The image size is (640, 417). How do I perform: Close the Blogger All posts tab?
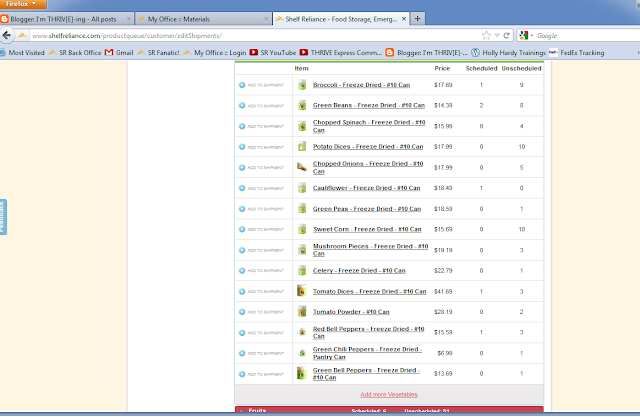coord(129,19)
